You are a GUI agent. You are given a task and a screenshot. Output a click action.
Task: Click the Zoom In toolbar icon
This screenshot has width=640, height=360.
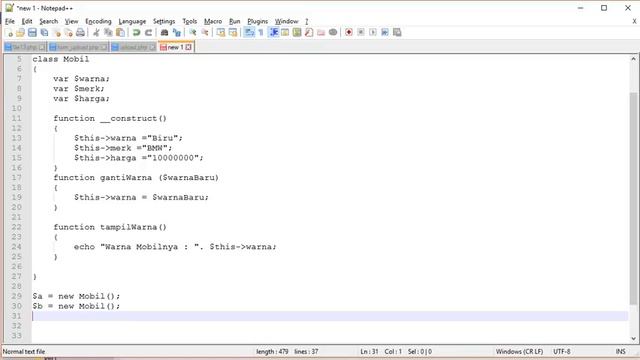[x=193, y=33]
